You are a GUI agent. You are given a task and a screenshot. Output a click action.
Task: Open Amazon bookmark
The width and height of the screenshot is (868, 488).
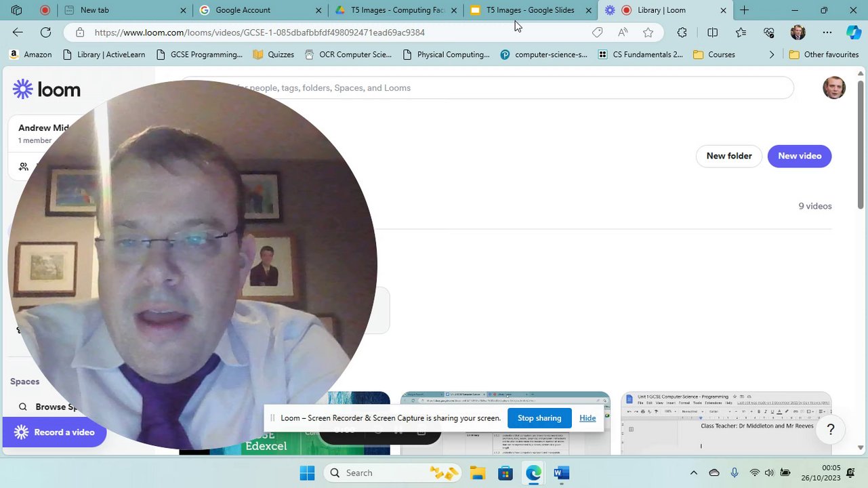click(x=30, y=54)
